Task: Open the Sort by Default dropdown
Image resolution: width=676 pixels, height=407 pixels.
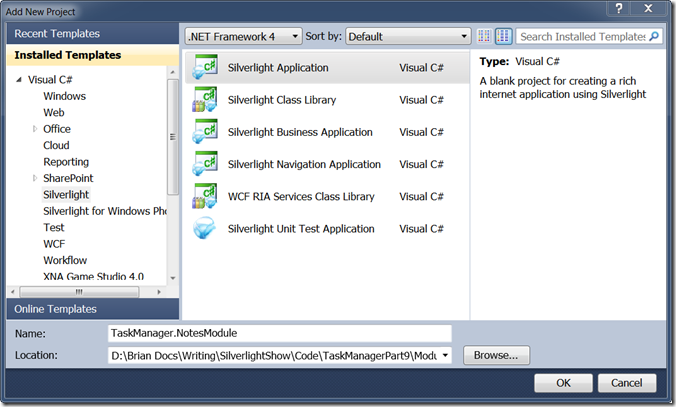Action: (408, 36)
